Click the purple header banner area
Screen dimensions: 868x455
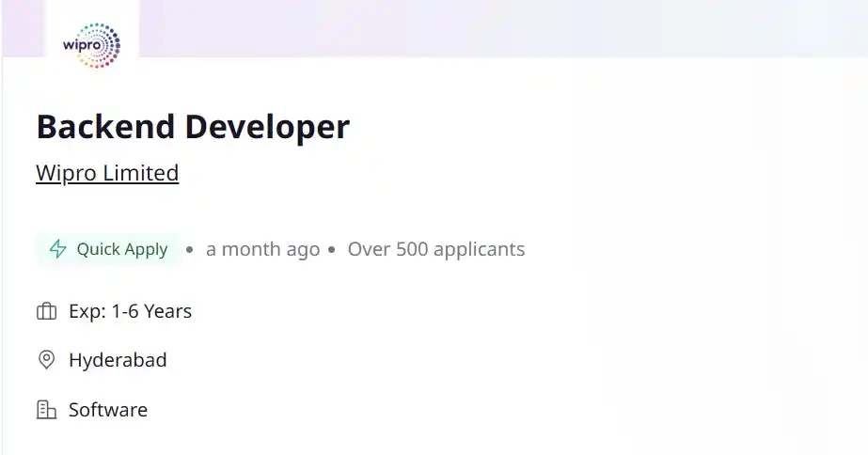[x=502, y=28]
